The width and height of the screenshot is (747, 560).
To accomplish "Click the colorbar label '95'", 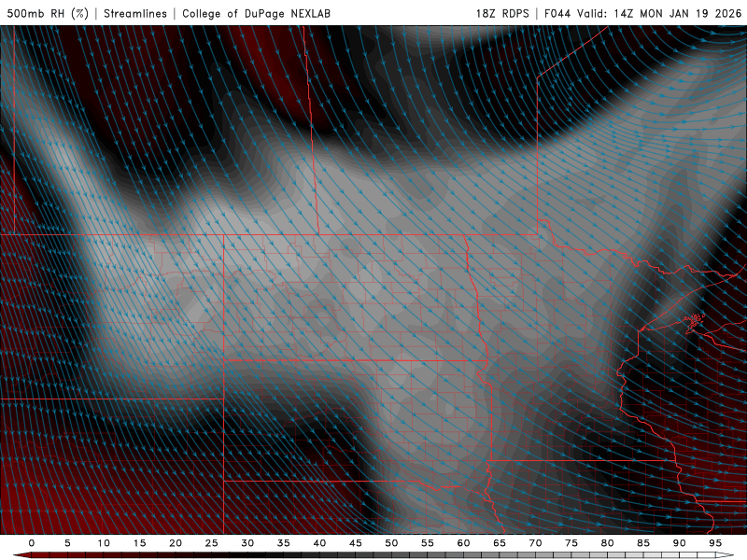I will pyautogui.click(x=715, y=543).
